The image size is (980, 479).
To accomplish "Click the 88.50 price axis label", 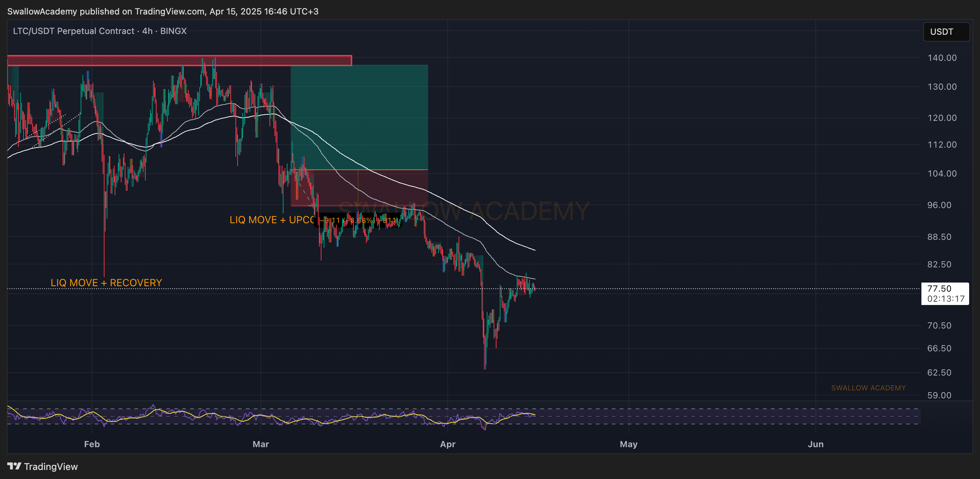I will click(x=939, y=237).
